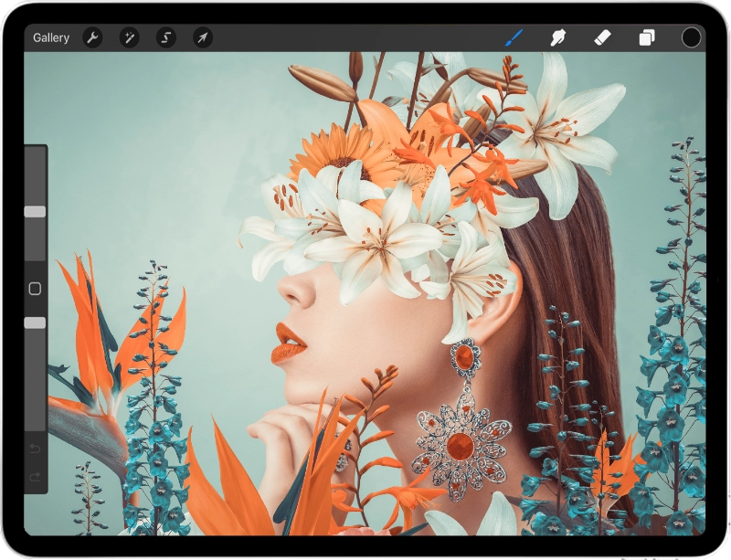
Task: Tap the Smudge icon to pick a smudge brush
Action: click(559, 37)
